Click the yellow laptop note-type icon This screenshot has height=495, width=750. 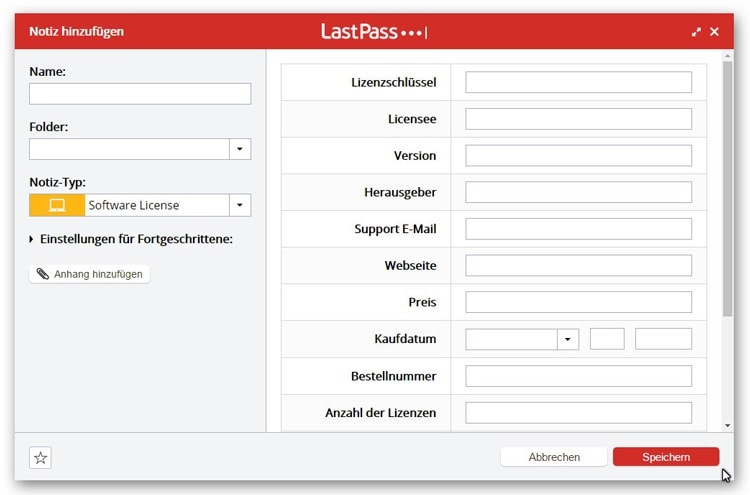[57, 205]
